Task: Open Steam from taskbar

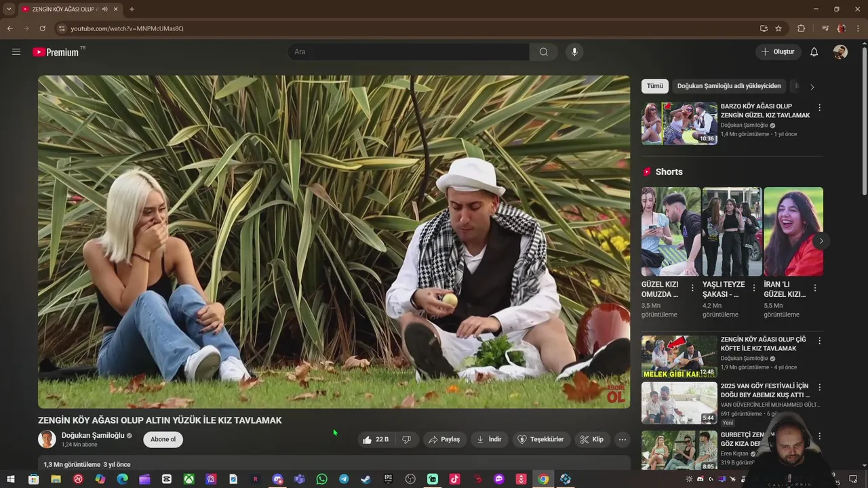Action: coord(366,479)
